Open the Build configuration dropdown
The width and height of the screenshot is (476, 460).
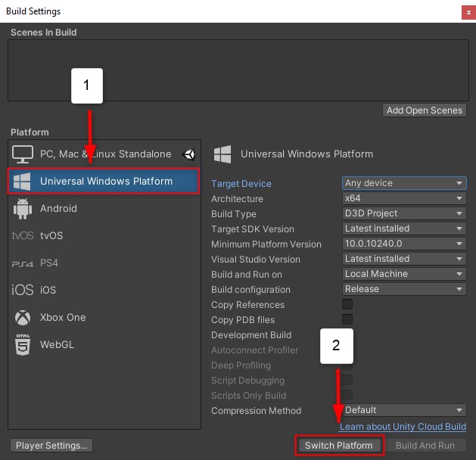tap(404, 289)
